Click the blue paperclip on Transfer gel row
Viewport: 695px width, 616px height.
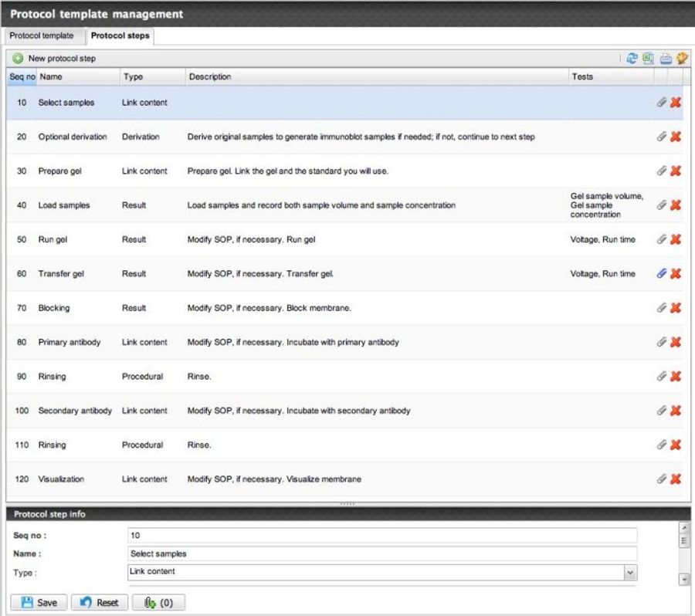point(663,273)
